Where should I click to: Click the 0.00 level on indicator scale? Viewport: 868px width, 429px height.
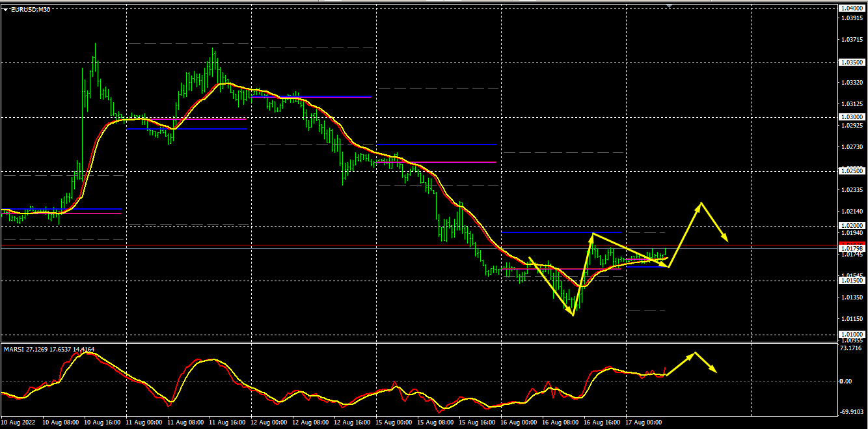[846, 381]
